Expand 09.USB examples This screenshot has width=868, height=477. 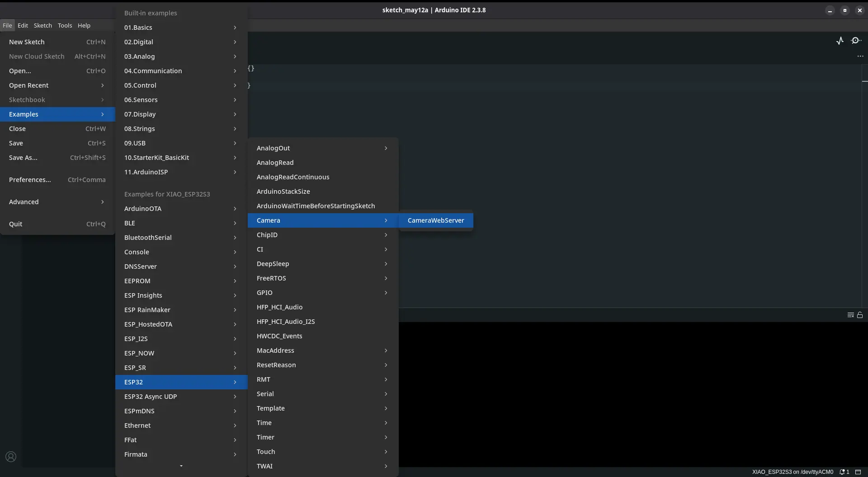tap(181, 143)
